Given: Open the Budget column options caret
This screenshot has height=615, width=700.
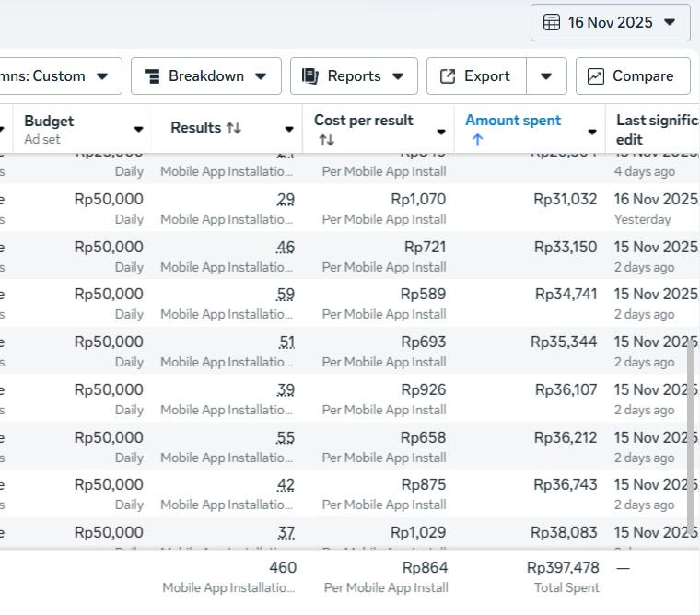Looking at the screenshot, I should 138,130.
